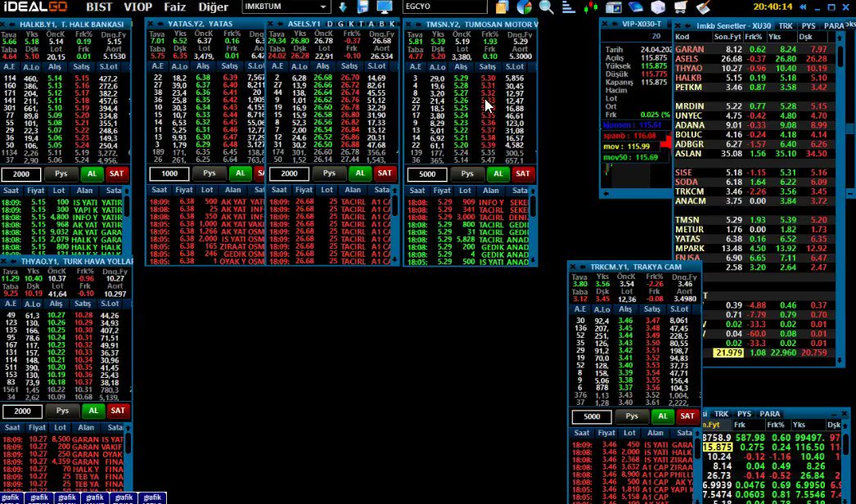Click the up arrow of Imkb Senetler scrollbar

tap(839, 37)
